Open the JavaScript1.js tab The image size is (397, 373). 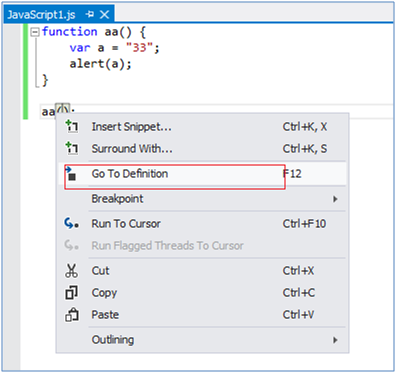[x=41, y=15]
